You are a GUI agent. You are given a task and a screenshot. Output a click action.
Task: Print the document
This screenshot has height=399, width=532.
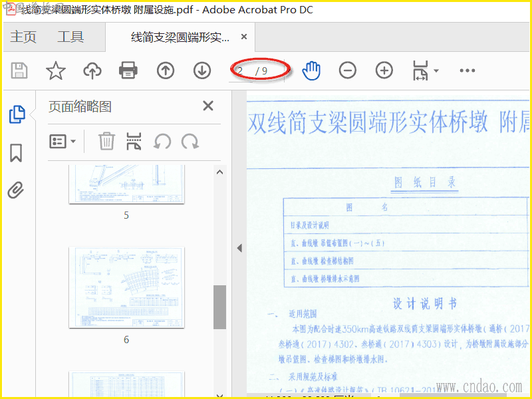pyautogui.click(x=128, y=70)
